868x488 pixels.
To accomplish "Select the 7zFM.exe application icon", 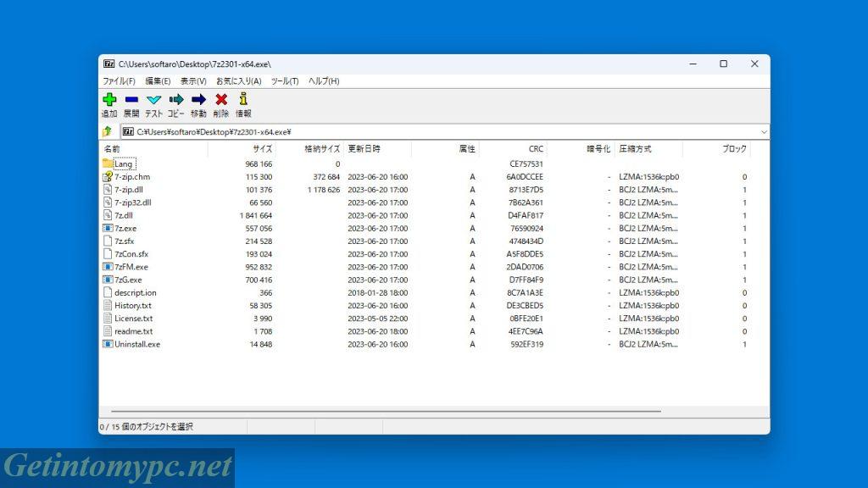I will [108, 267].
